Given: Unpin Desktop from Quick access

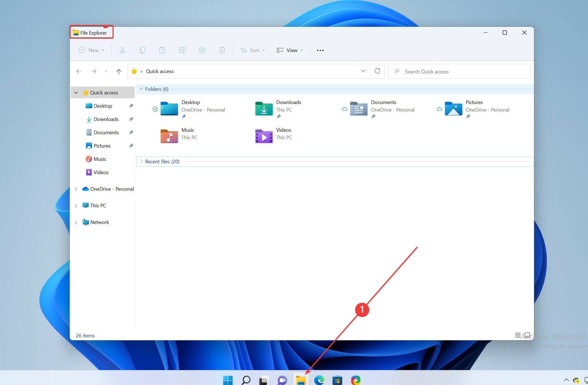Looking at the screenshot, I should [131, 106].
